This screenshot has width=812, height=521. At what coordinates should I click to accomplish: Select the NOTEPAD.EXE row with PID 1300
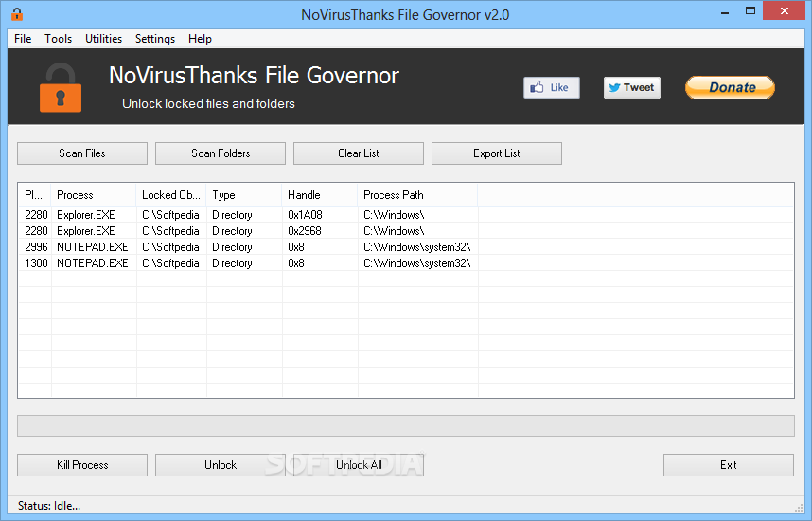(x=405, y=262)
